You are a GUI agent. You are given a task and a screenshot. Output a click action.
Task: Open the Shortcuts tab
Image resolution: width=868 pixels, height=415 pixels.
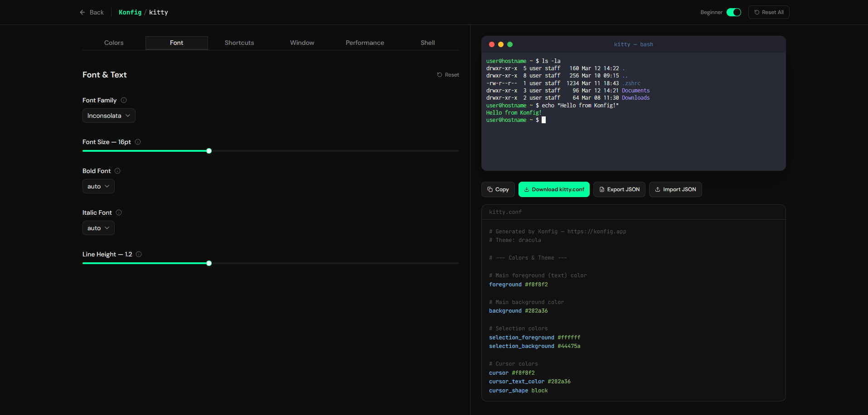(x=239, y=43)
